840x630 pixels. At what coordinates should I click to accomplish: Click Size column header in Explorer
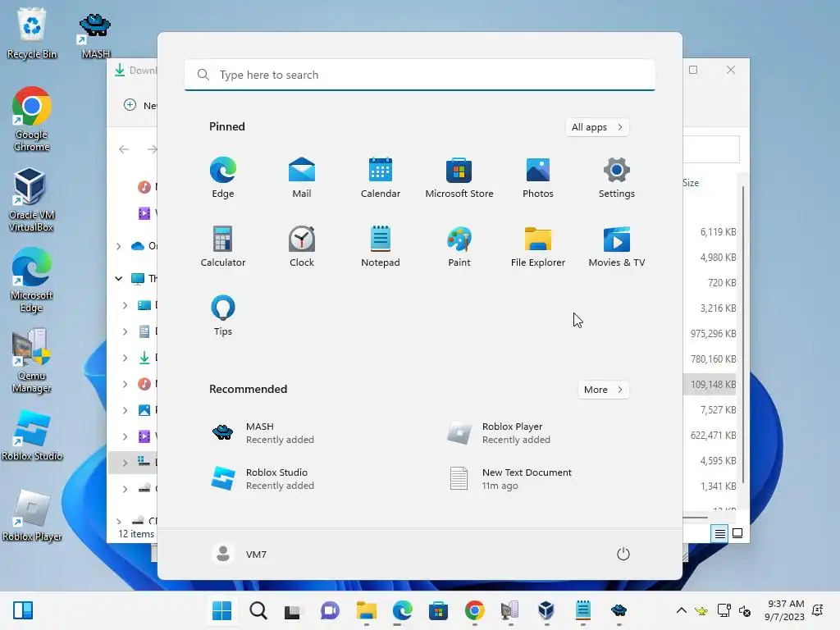click(x=691, y=183)
